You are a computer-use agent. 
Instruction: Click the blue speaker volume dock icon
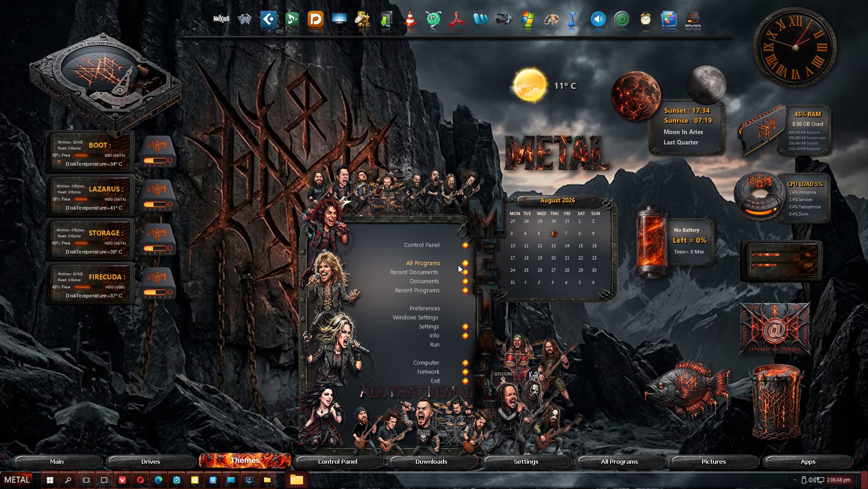pyautogui.click(x=598, y=19)
